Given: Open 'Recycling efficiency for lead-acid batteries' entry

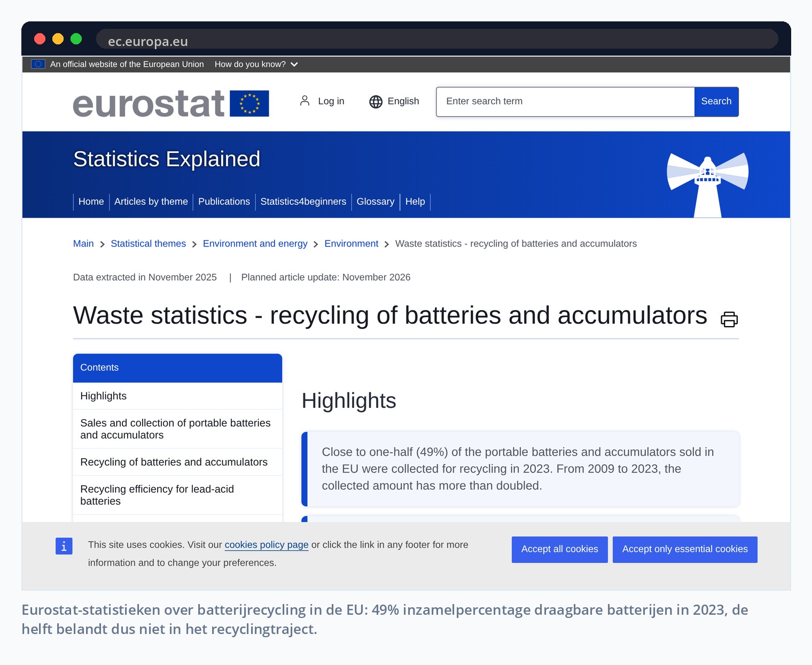Looking at the screenshot, I should coord(177,495).
